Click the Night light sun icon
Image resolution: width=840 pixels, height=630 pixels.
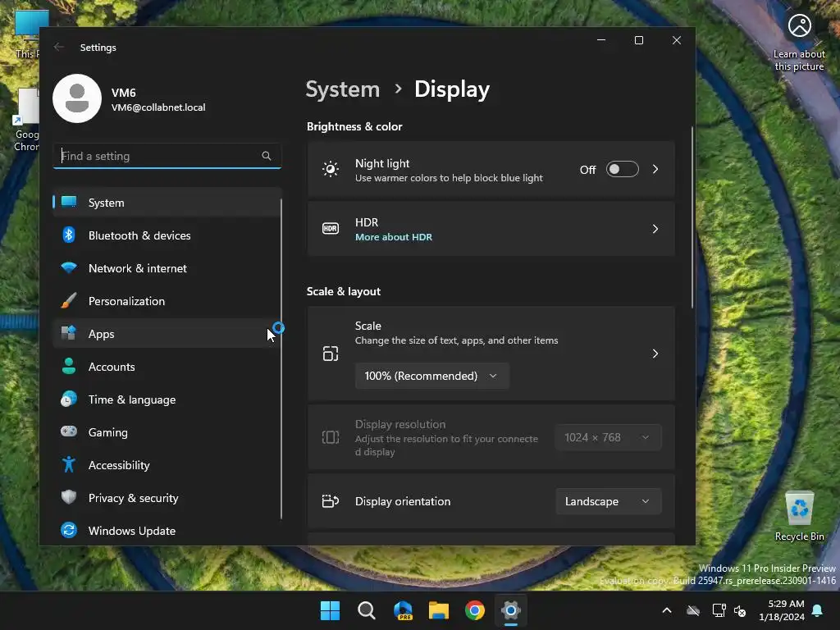(x=331, y=169)
